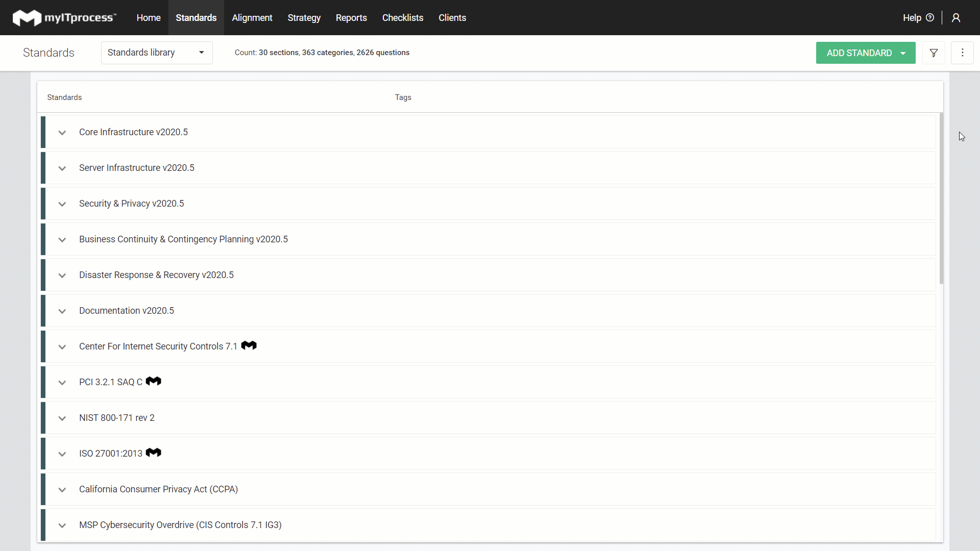The height and width of the screenshot is (551, 980).
Task: Expand Business Continuity & Contingency Planning row
Action: point(62,240)
